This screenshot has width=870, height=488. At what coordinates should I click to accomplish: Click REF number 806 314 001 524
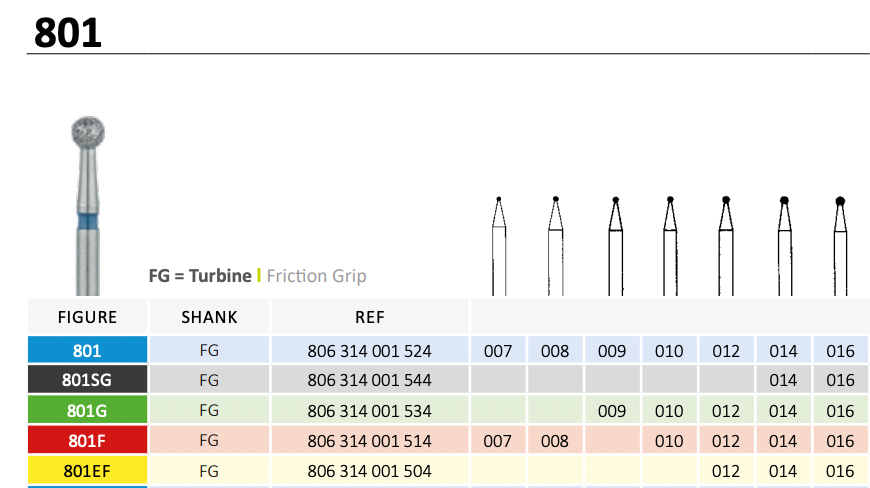point(369,351)
